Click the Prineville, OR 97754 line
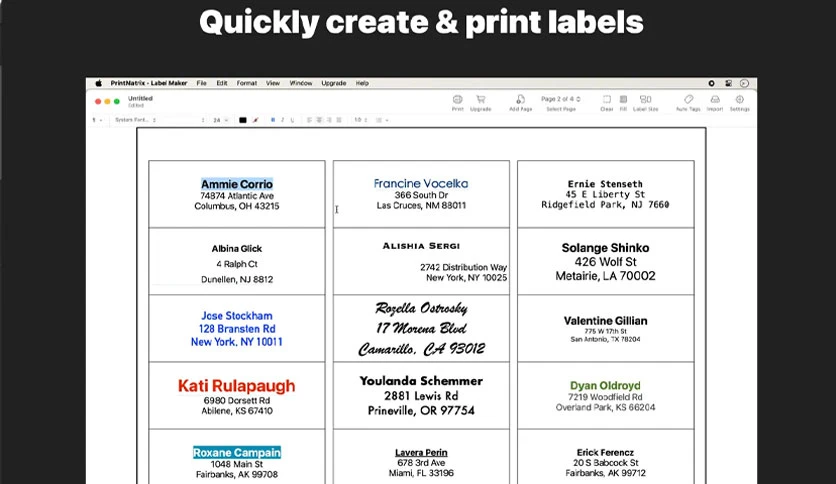This screenshot has height=484, width=836. [x=421, y=410]
